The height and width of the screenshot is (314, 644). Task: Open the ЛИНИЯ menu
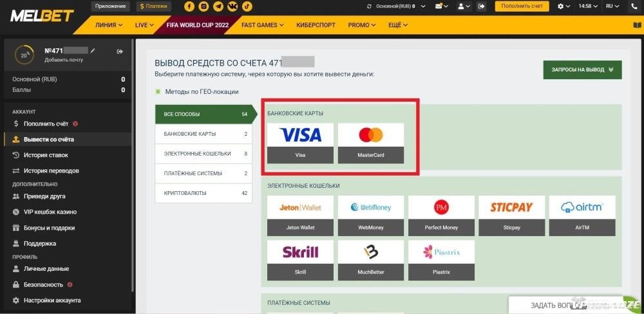[109, 25]
